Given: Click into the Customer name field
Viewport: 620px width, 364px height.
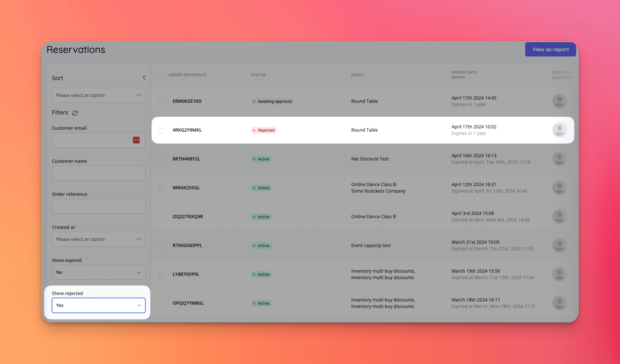Looking at the screenshot, I should tap(98, 173).
